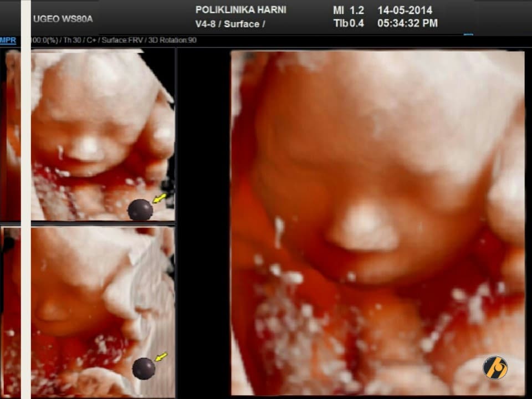Click the yellow light direction arrow in bottom-left view
The width and height of the screenshot is (532, 399).
pyautogui.click(x=161, y=357)
